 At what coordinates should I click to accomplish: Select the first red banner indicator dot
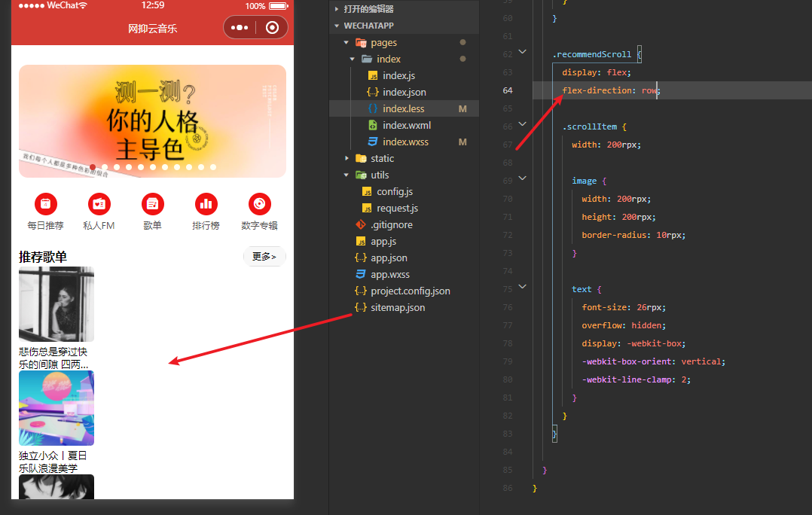coord(93,167)
